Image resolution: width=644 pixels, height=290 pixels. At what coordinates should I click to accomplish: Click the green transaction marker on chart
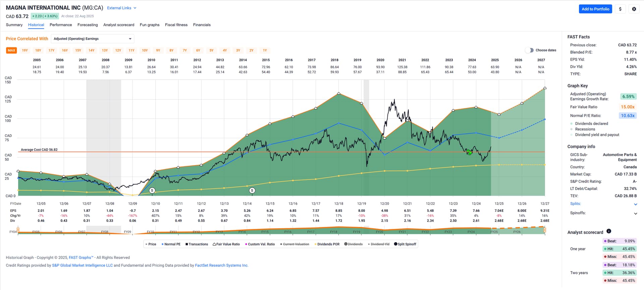click(470, 153)
